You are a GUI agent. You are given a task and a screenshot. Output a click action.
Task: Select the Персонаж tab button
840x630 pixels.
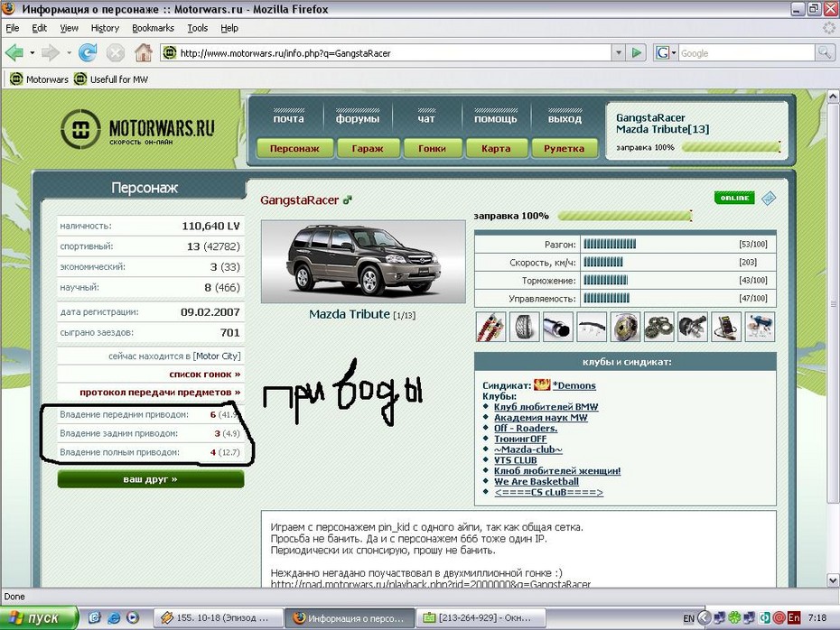[x=294, y=148]
